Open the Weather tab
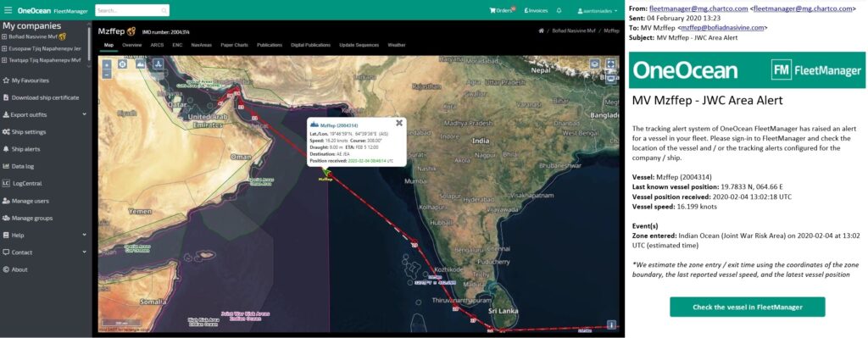The width and height of the screenshot is (868, 338). coord(397,45)
